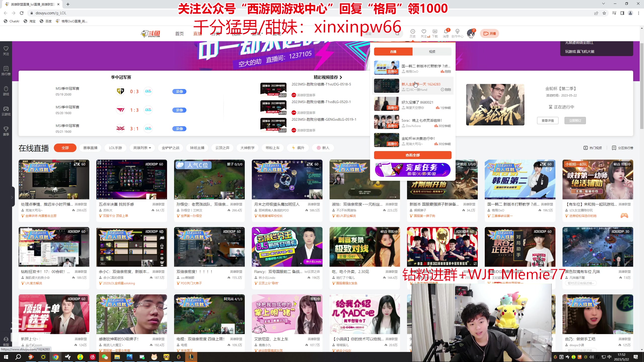The width and height of the screenshot is (644, 362).
Task: Click 立即预订 for 金轮杯
Action: 575,121
